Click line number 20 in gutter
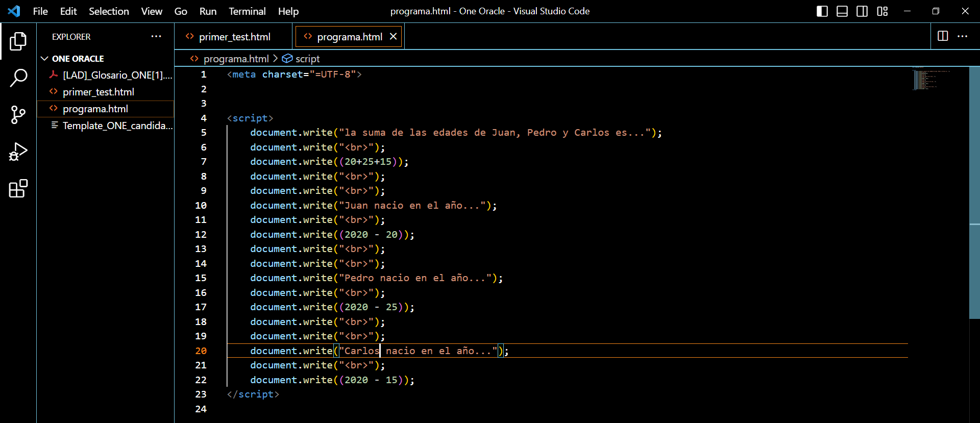This screenshot has width=980, height=423. [x=201, y=351]
